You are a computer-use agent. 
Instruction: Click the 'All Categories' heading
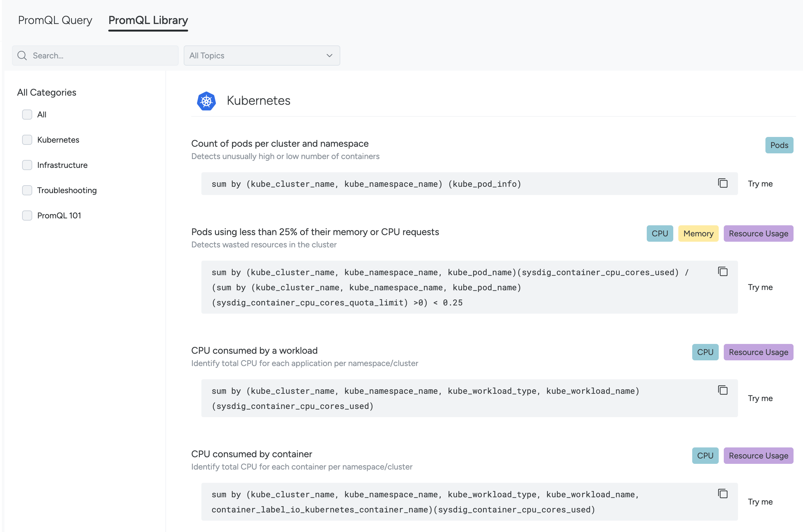point(46,92)
